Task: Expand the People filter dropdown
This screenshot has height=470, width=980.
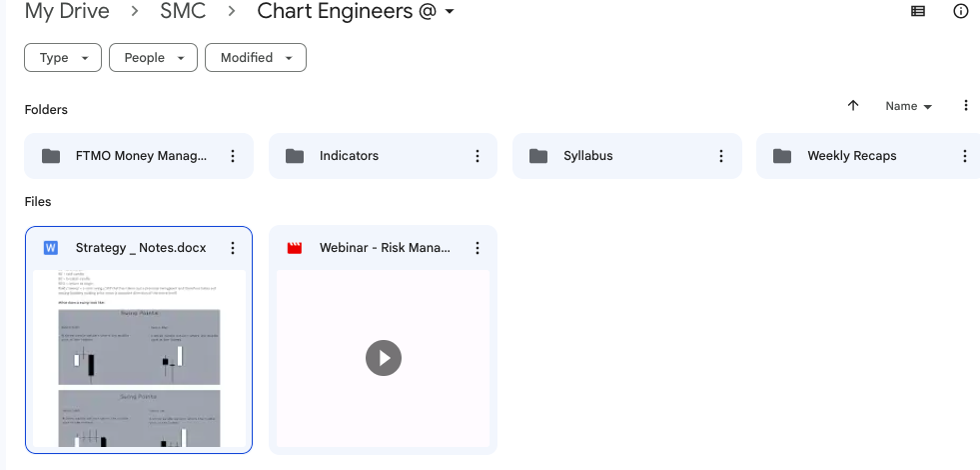Action: (153, 58)
